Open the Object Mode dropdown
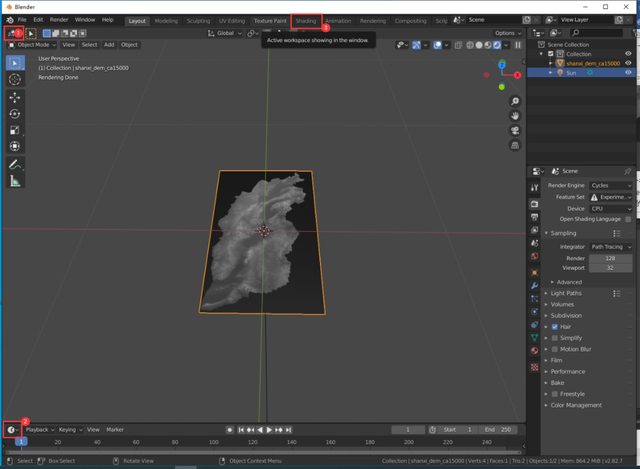 point(32,45)
